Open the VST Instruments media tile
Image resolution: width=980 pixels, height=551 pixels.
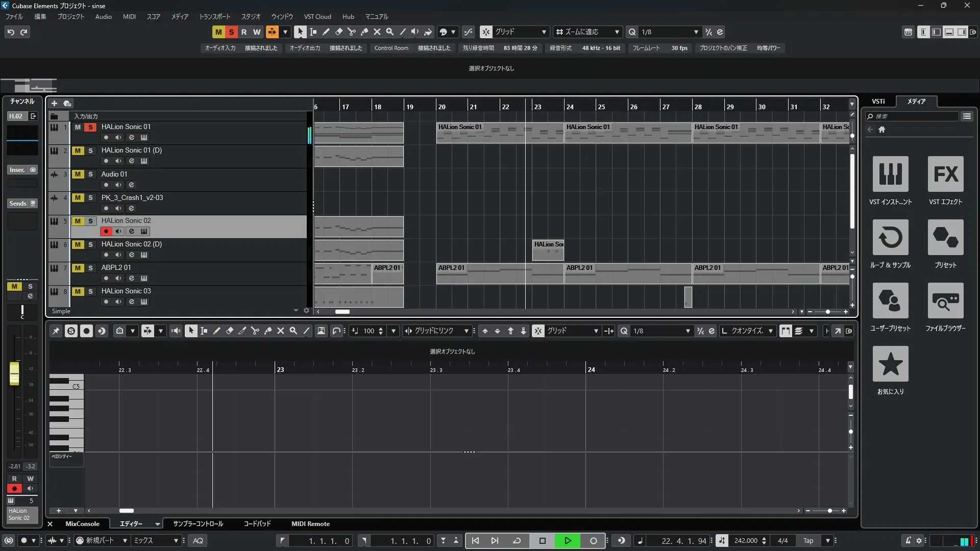pyautogui.click(x=890, y=174)
